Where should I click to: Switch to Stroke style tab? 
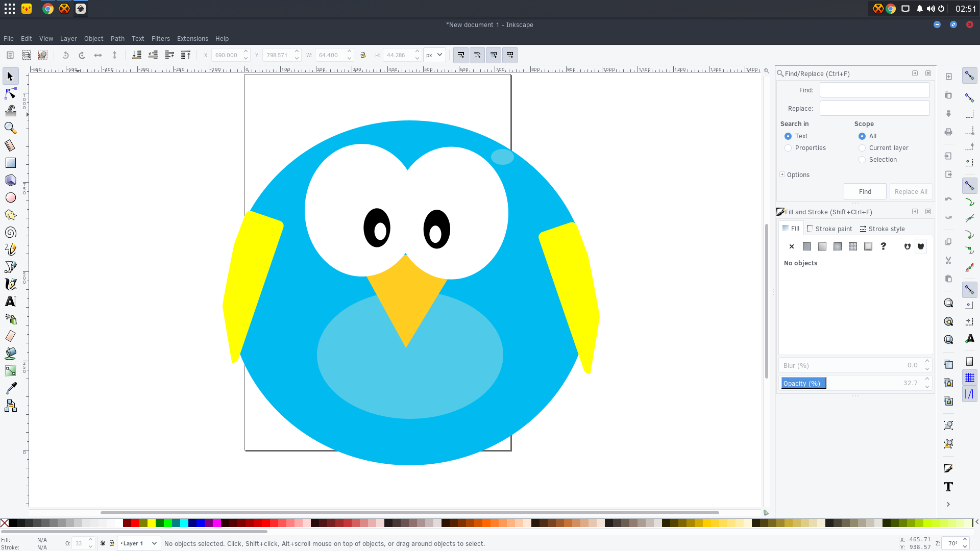coord(883,229)
